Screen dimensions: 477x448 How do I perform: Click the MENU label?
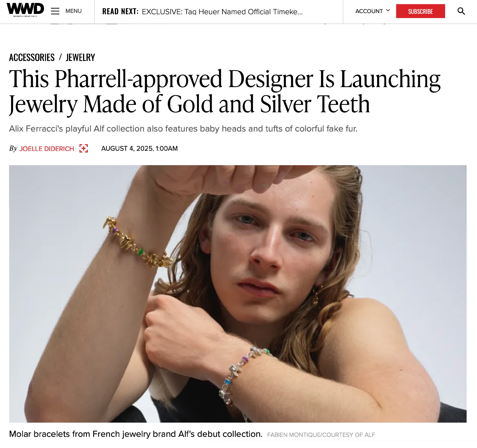click(73, 11)
